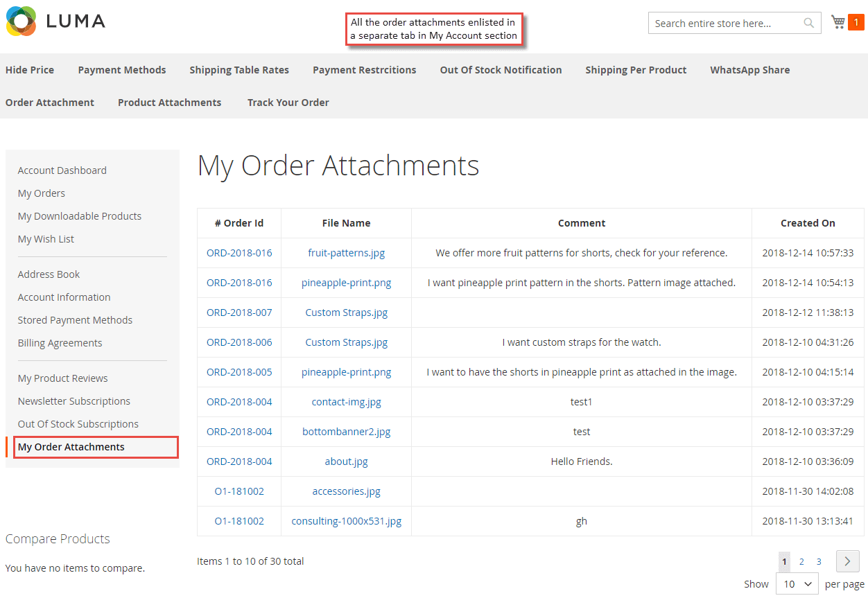Go to page 3 of results
Viewport: 868px width, 598px height.
(819, 562)
